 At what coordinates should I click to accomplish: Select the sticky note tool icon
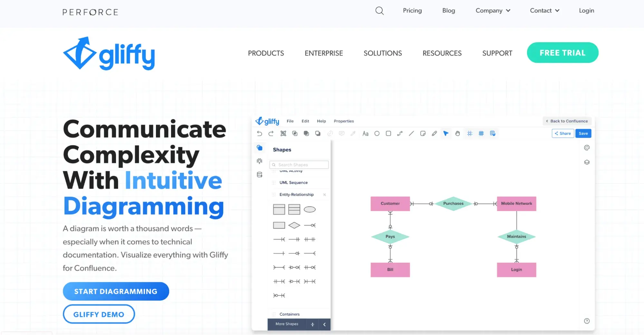click(x=423, y=134)
